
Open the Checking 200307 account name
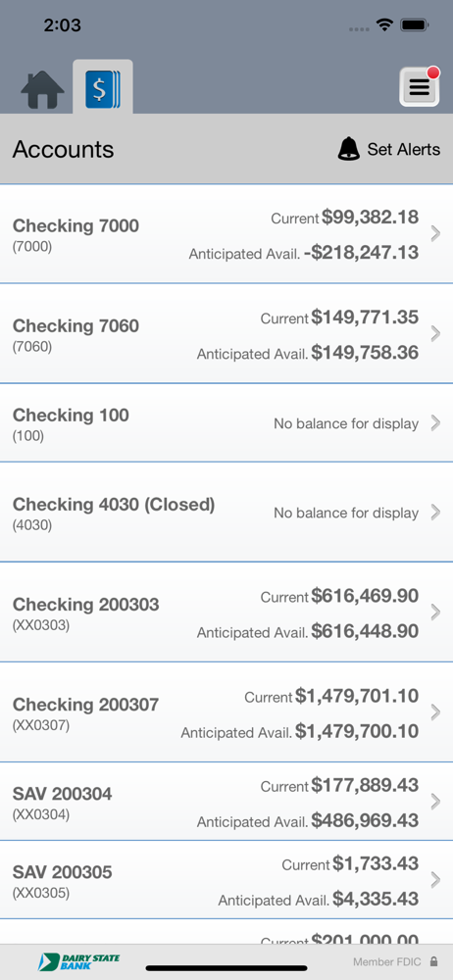[85, 705]
